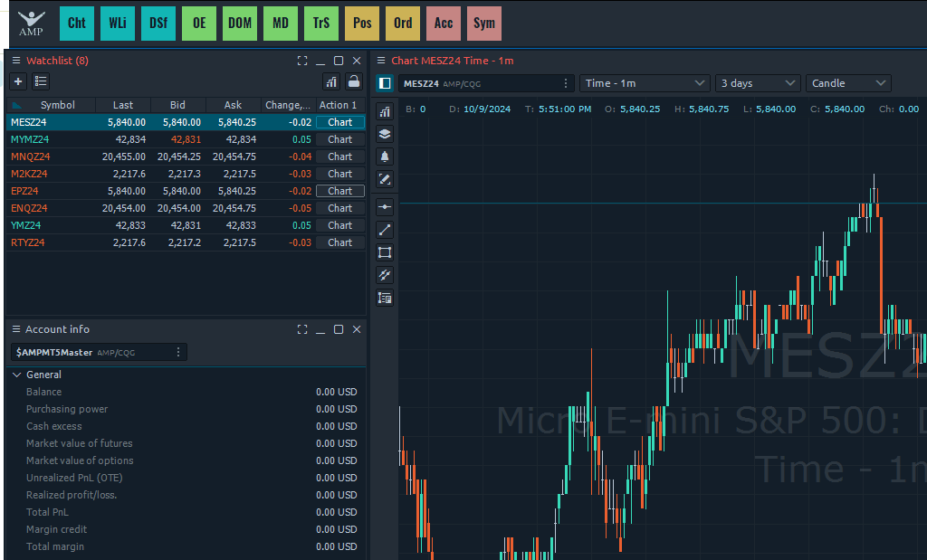The height and width of the screenshot is (560, 927).
Task: Open the Time - 1m timeframe dropdown
Action: coord(645,83)
